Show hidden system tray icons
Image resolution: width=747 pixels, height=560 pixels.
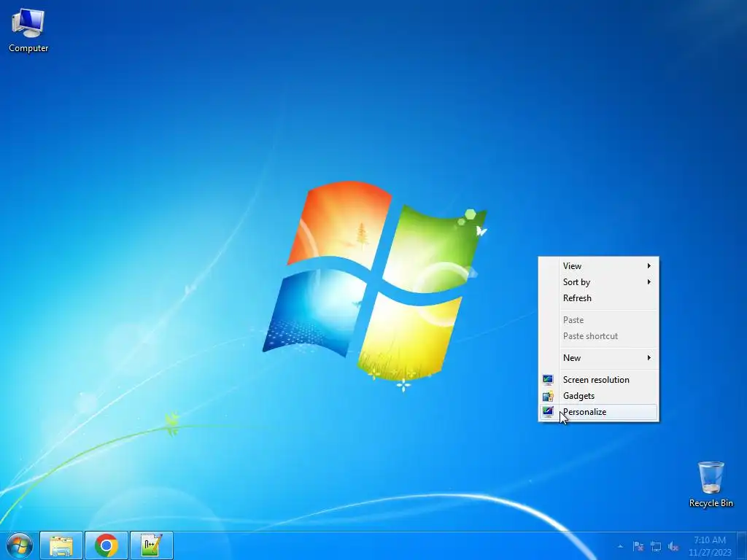click(620, 546)
